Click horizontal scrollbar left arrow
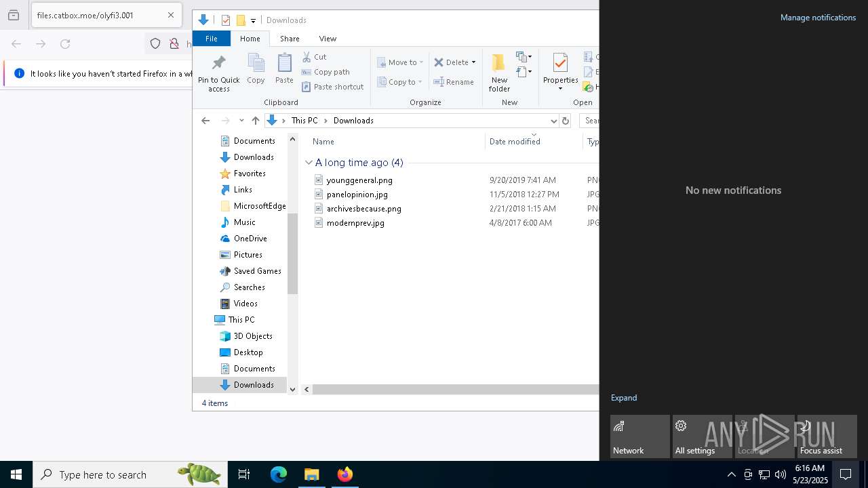This screenshot has width=868, height=488. coord(307,389)
